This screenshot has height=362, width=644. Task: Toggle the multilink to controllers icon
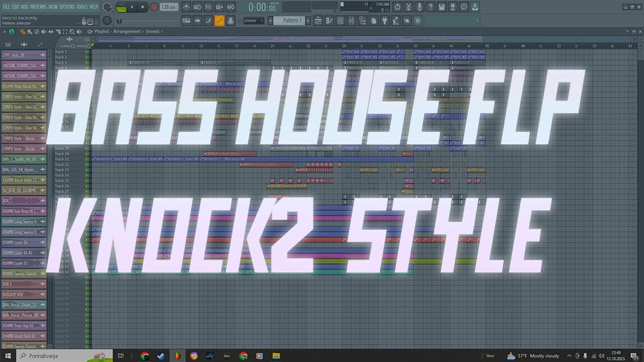[231, 21]
